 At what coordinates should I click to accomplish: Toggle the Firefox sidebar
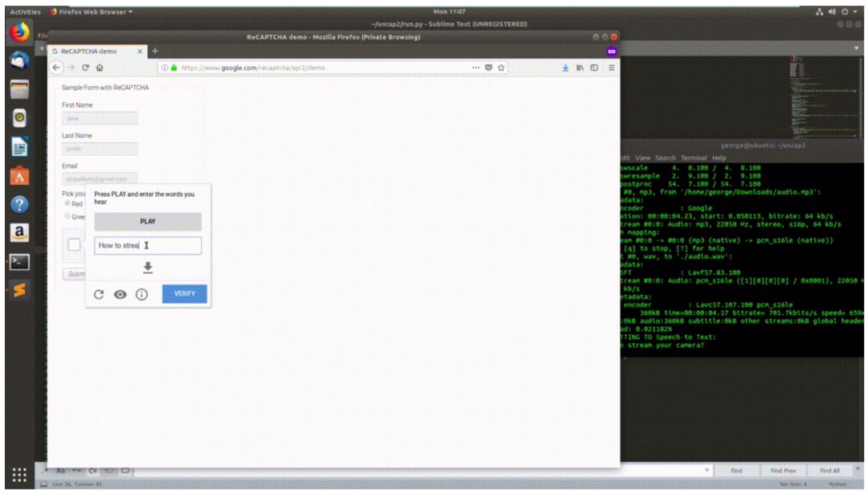click(594, 67)
